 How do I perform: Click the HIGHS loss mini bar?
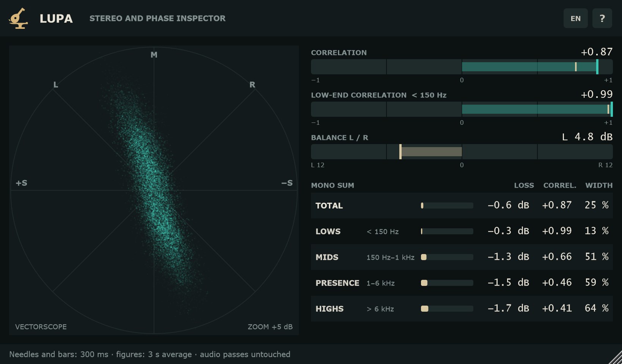(447, 309)
